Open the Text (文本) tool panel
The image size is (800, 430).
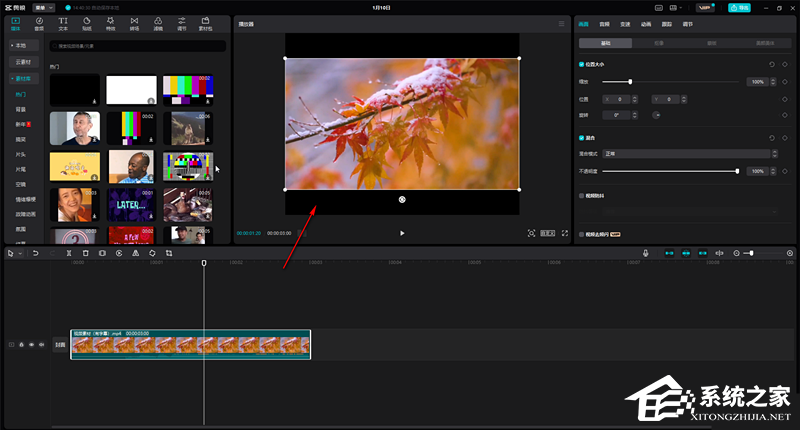point(63,23)
